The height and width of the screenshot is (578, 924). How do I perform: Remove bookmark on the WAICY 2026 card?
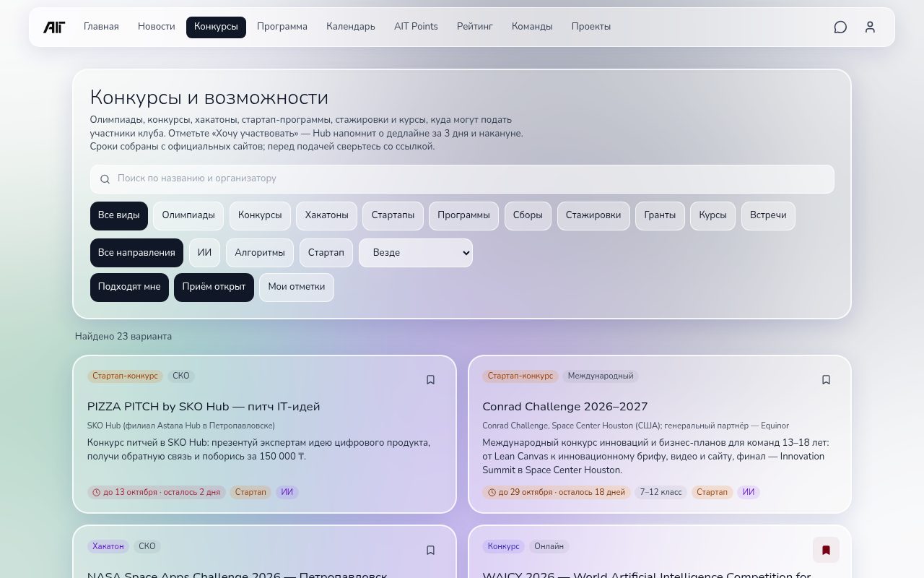pyautogui.click(x=826, y=550)
